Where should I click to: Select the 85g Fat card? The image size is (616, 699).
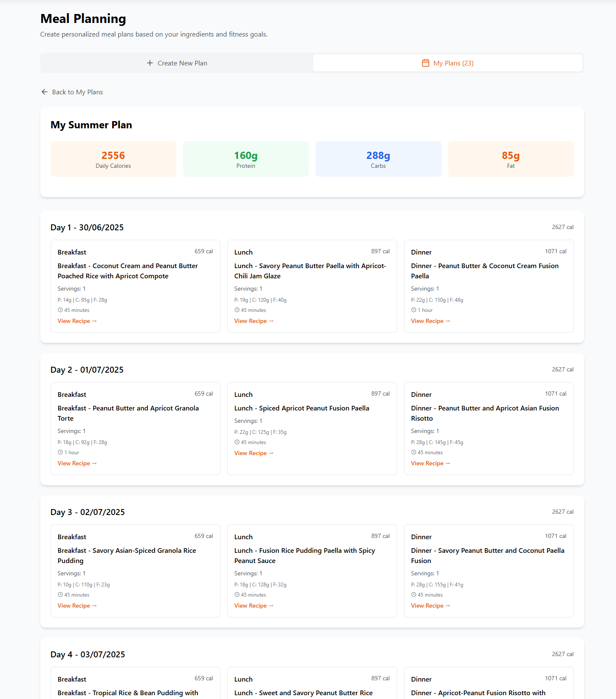[x=511, y=159]
